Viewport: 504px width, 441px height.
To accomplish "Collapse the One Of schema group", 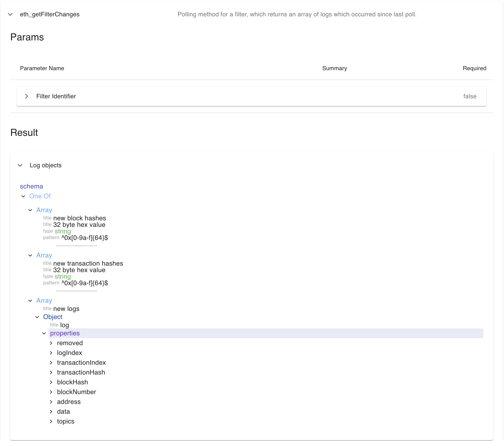I will [x=24, y=196].
